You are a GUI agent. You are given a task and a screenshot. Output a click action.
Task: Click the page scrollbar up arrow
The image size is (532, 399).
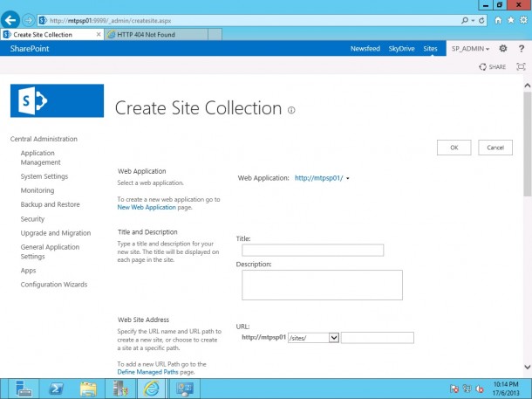(528, 86)
